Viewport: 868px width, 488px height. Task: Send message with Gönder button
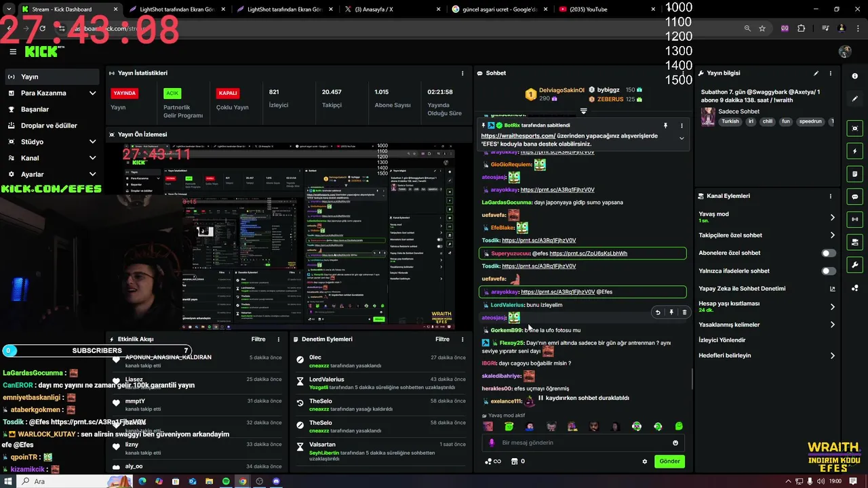(669, 462)
